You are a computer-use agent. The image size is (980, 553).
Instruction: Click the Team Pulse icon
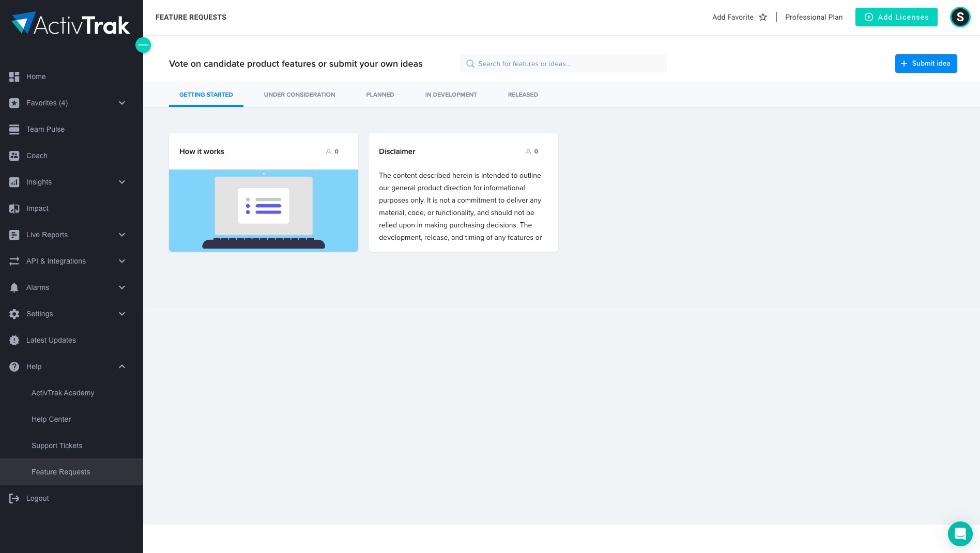point(14,129)
